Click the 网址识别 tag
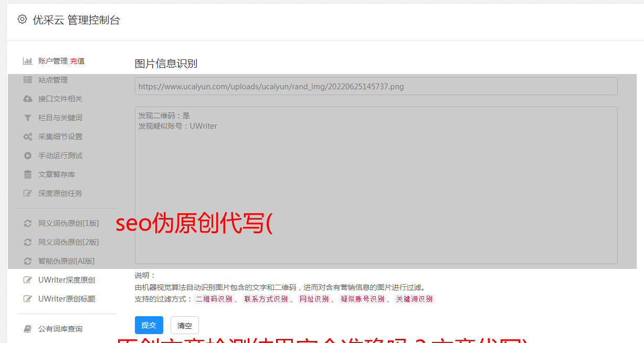The width and height of the screenshot is (644, 343). [x=314, y=299]
